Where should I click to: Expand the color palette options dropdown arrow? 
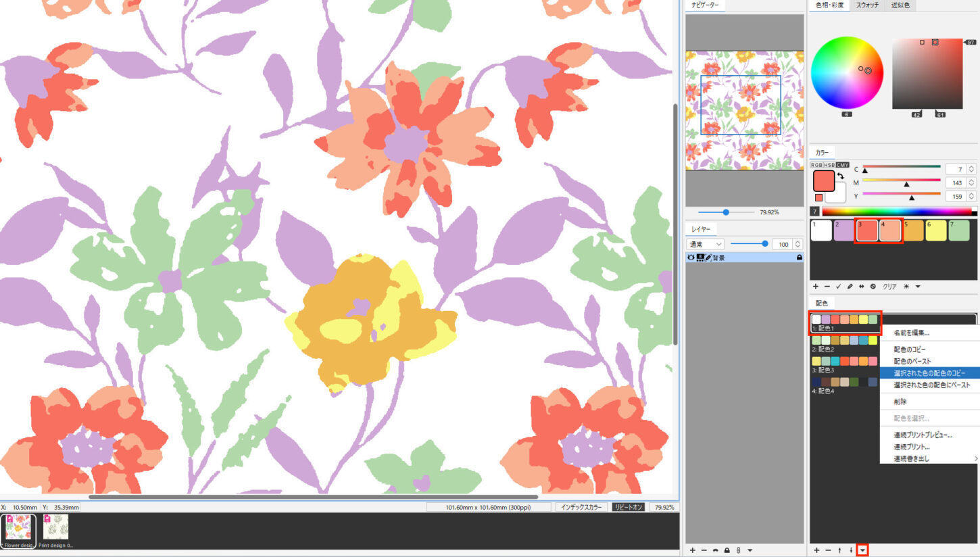(x=918, y=287)
